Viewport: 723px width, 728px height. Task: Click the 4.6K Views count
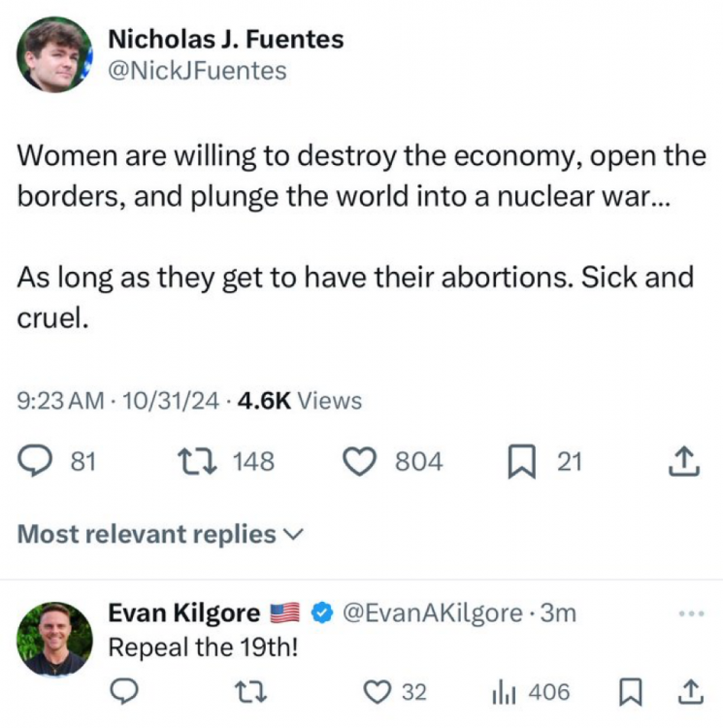(x=299, y=400)
